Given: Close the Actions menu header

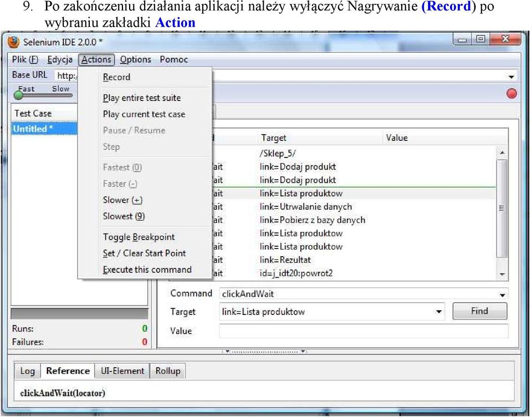Looking at the screenshot, I should (96, 59).
